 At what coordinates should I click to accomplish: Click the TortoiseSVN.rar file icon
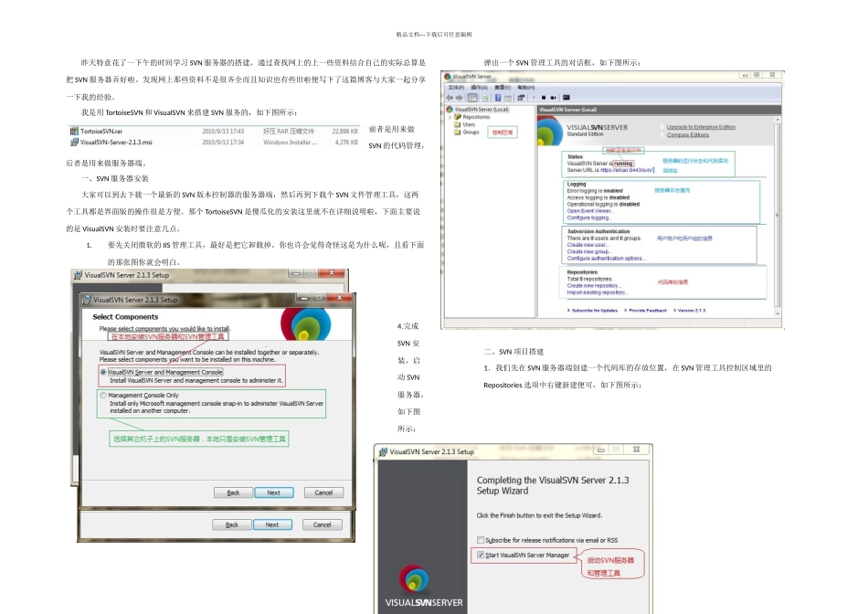click(74, 132)
